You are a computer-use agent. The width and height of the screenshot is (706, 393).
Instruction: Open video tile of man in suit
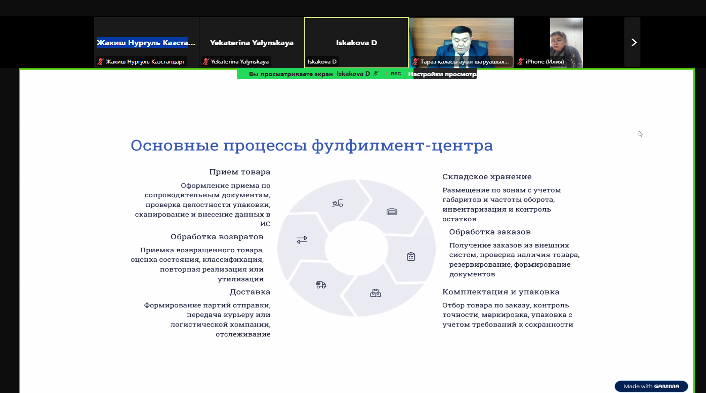click(462, 42)
